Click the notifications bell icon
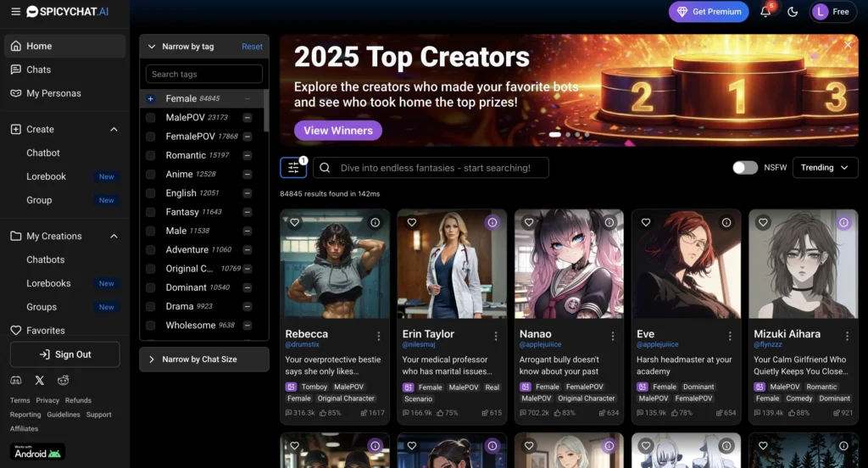868x468 pixels. [x=765, y=12]
